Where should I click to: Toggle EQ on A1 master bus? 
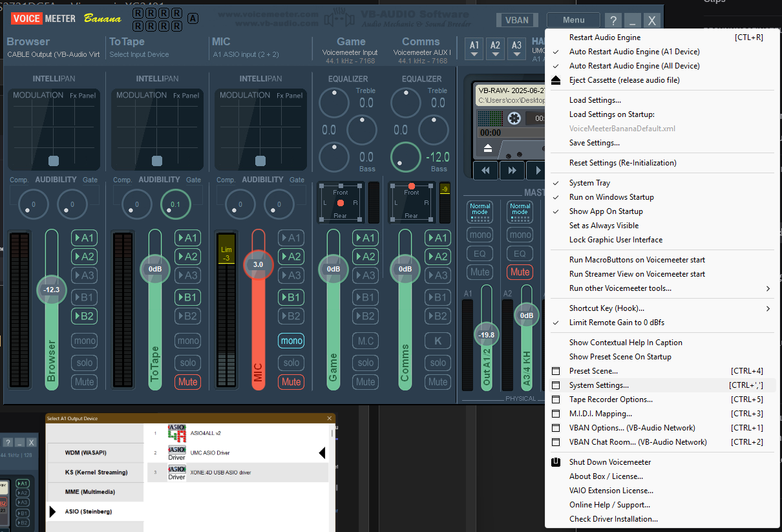click(480, 253)
